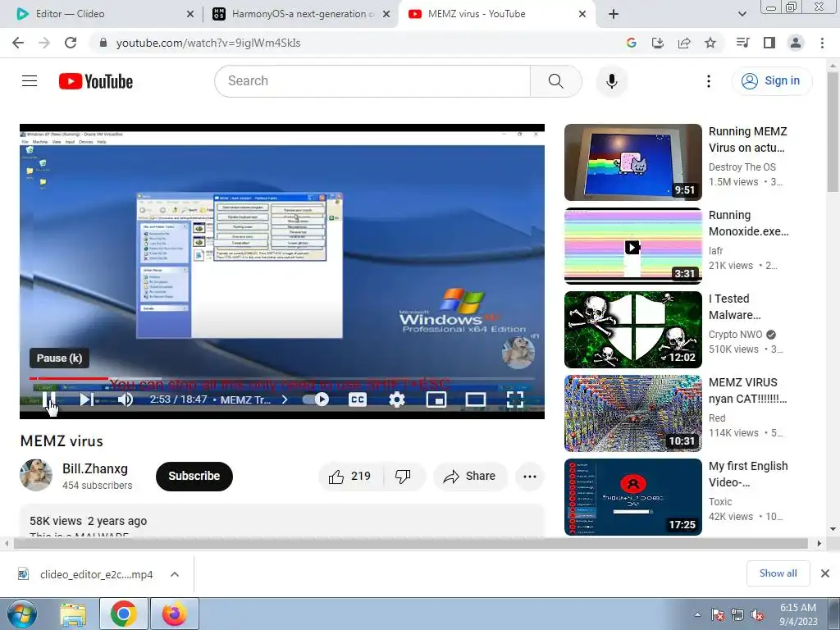Open Windows Start menu
The image size is (840, 630).
pos(21,614)
